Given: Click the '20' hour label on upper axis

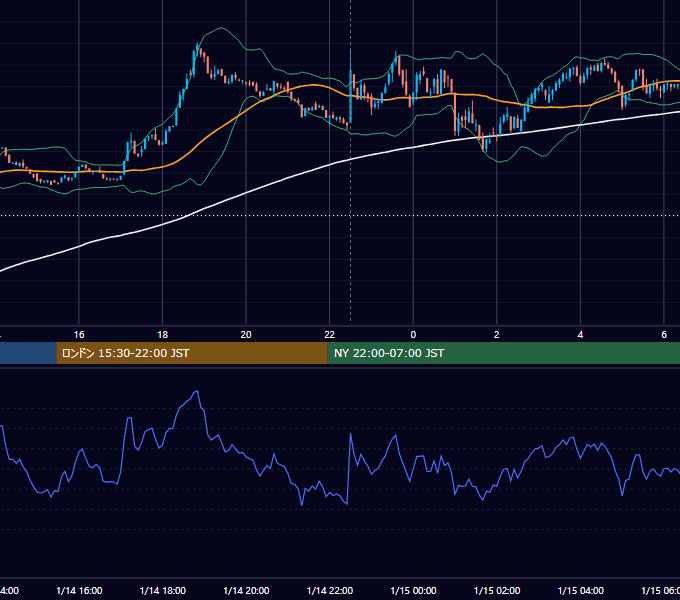Looking at the screenshot, I should click(x=246, y=335).
